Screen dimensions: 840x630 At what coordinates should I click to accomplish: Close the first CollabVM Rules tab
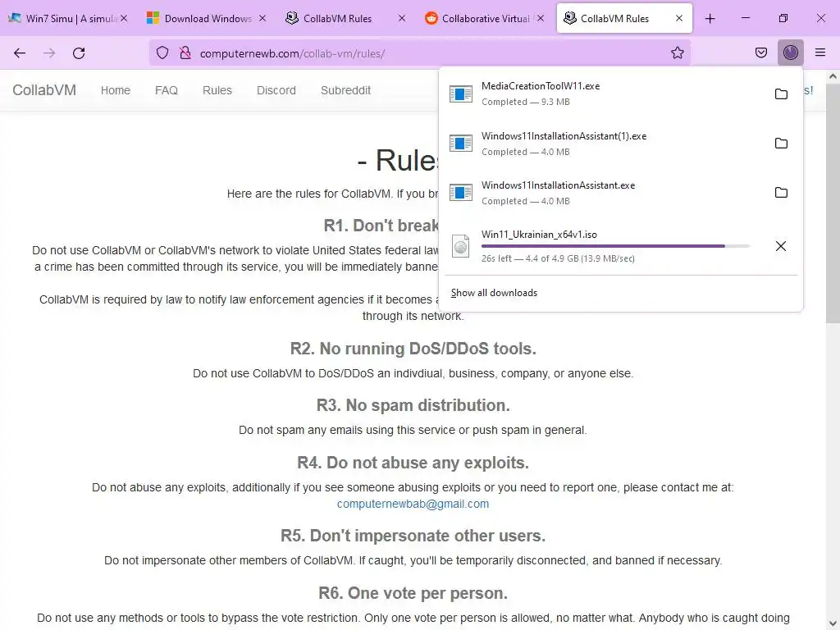pyautogui.click(x=402, y=18)
